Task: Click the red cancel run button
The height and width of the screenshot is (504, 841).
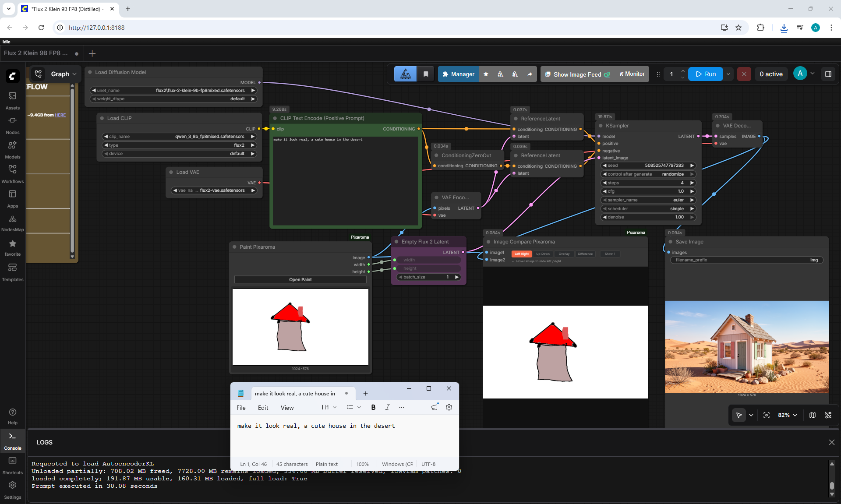Action: [744, 74]
